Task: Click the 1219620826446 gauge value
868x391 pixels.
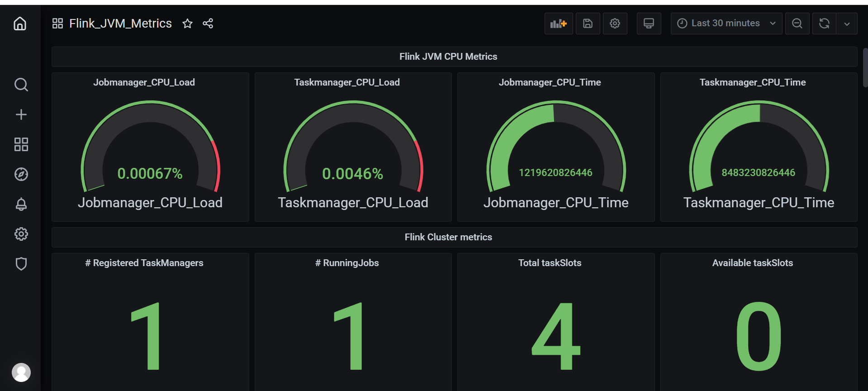Action: coord(555,172)
